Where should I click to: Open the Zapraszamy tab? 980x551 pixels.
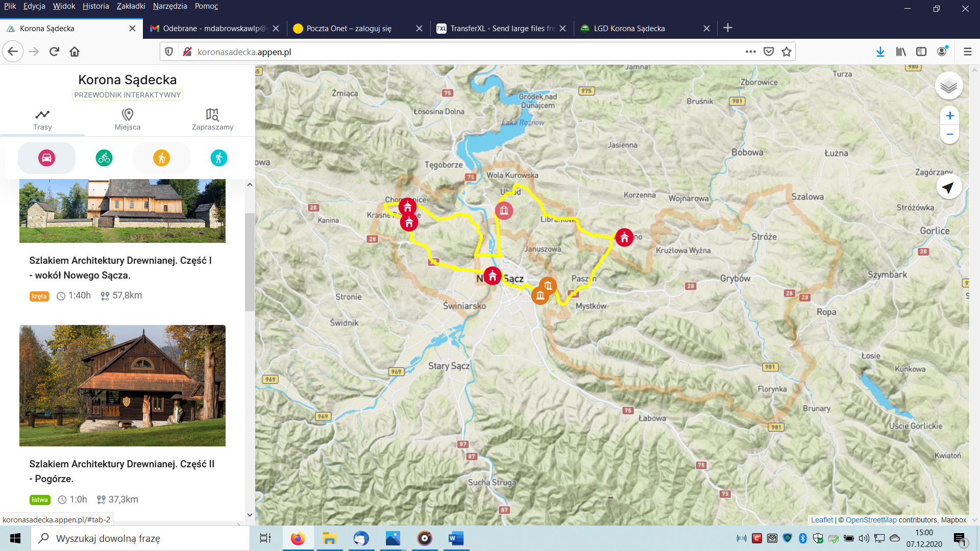212,120
